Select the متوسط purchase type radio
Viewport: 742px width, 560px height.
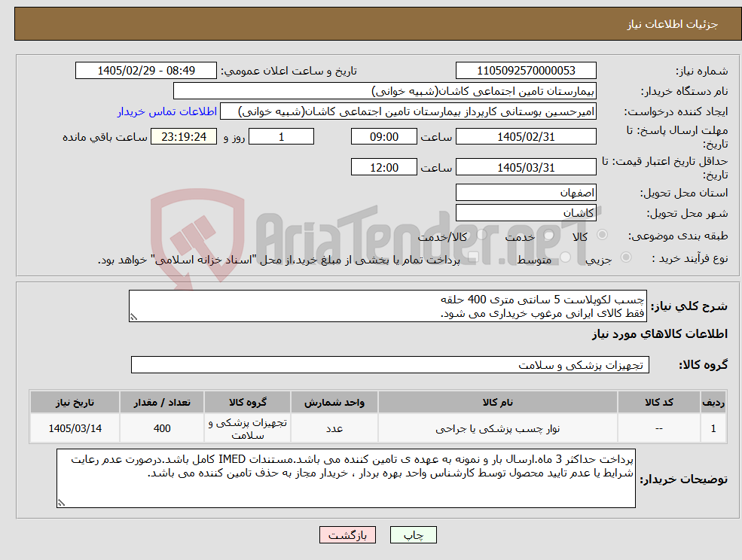point(566,257)
